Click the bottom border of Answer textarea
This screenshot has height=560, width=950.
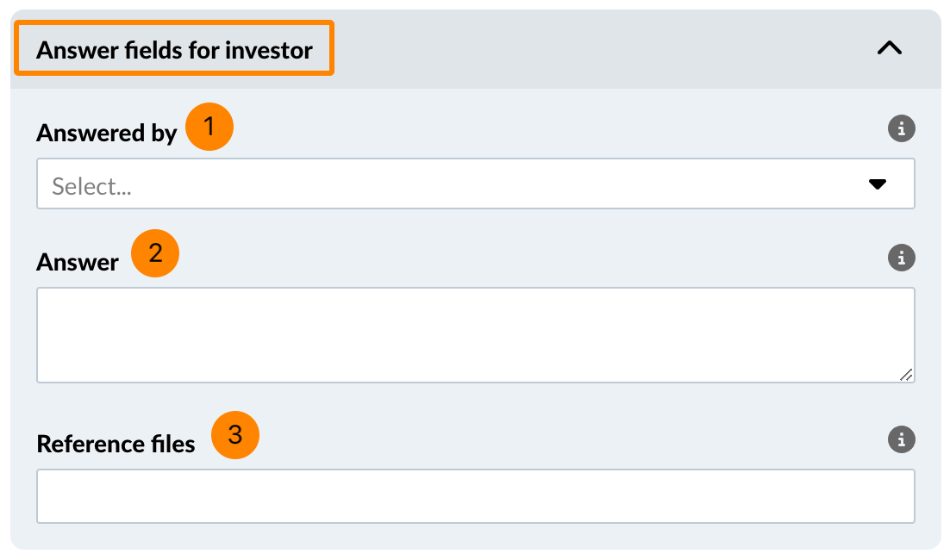(x=474, y=382)
